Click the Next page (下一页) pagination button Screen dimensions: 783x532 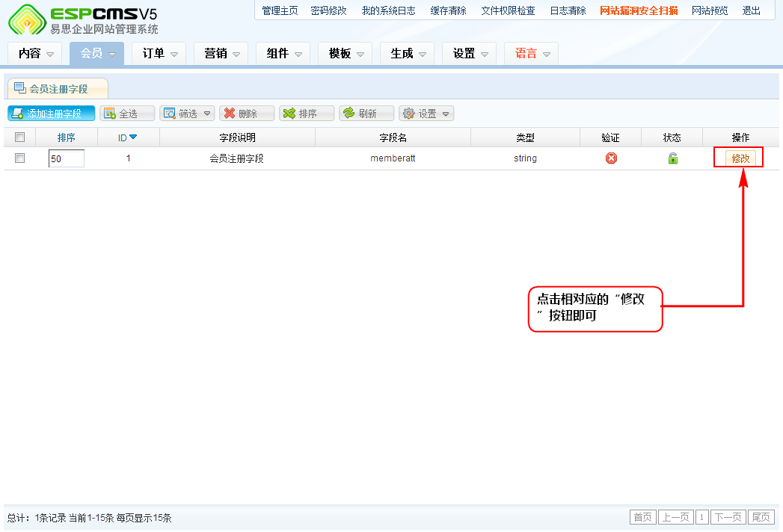pyautogui.click(x=728, y=518)
